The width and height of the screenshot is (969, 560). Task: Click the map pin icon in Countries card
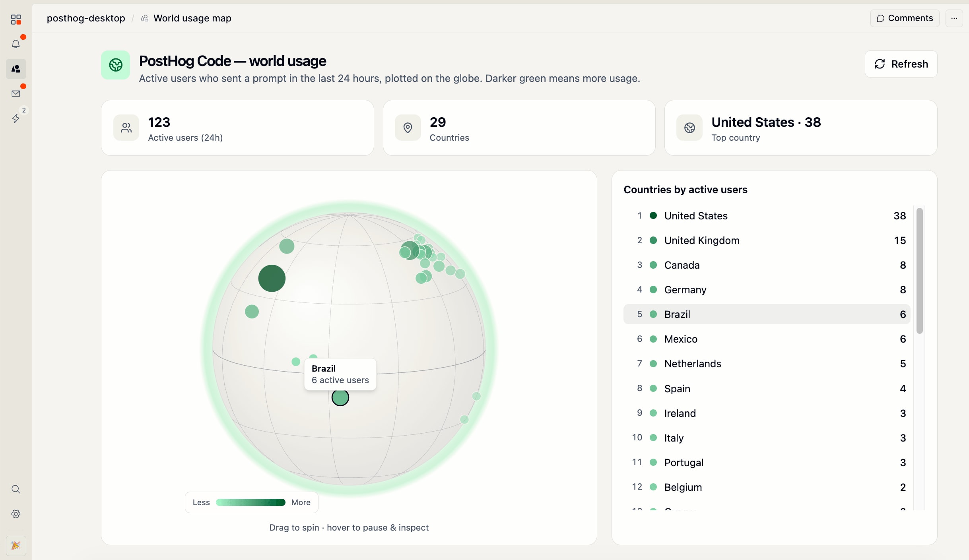408,128
